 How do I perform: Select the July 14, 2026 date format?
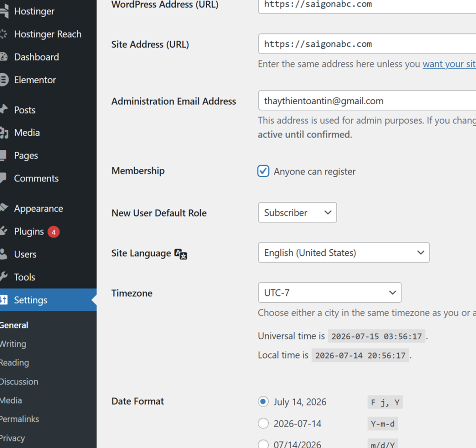263,401
